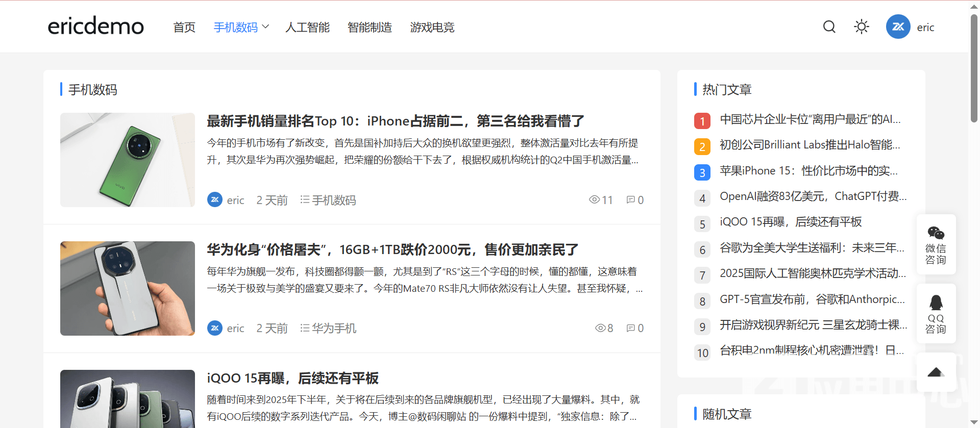Click the list icon before 华为手机 tag
980x428 pixels.
[x=305, y=328]
